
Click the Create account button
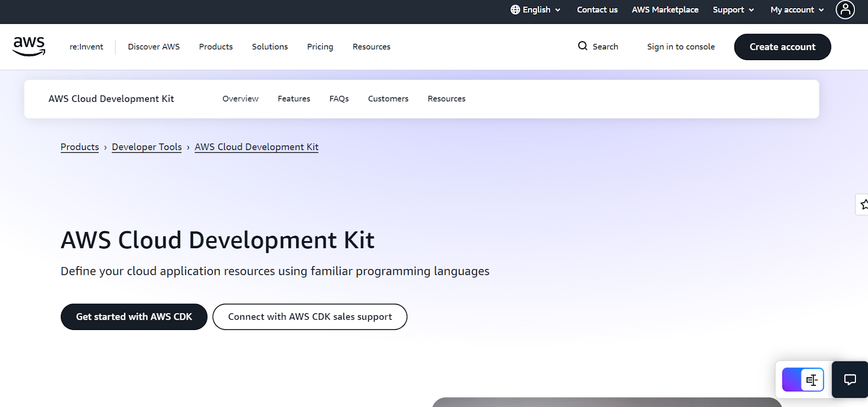point(782,47)
